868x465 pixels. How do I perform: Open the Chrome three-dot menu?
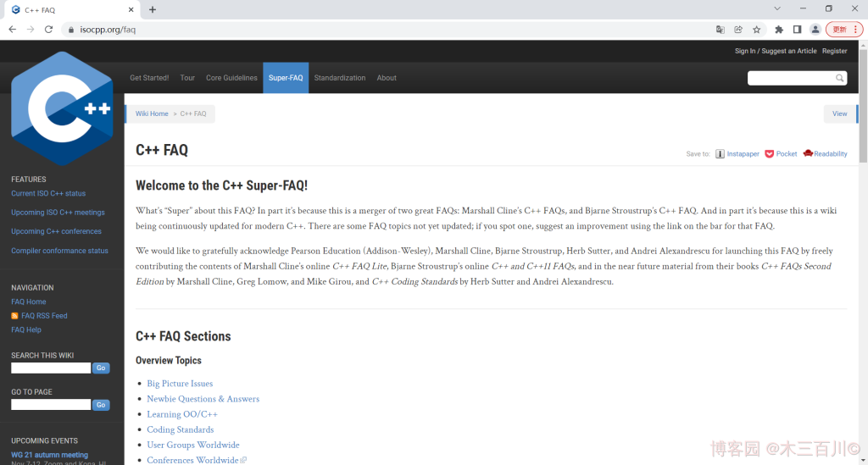(856, 30)
